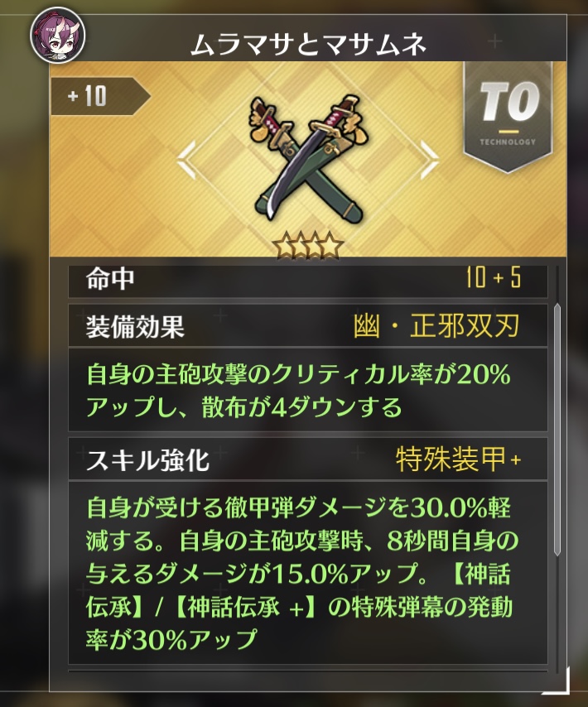Click the purple-haired character avatar icon

[x=58, y=35]
